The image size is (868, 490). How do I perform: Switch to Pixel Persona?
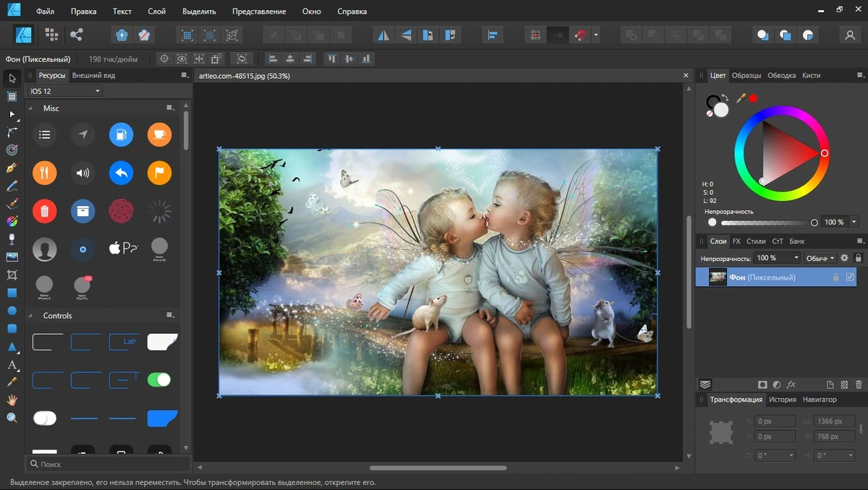tap(51, 34)
